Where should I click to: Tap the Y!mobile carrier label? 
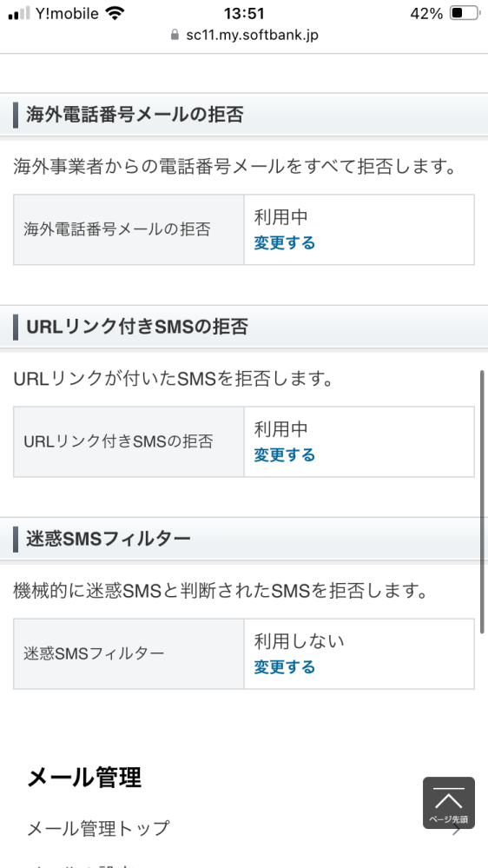click(67, 13)
